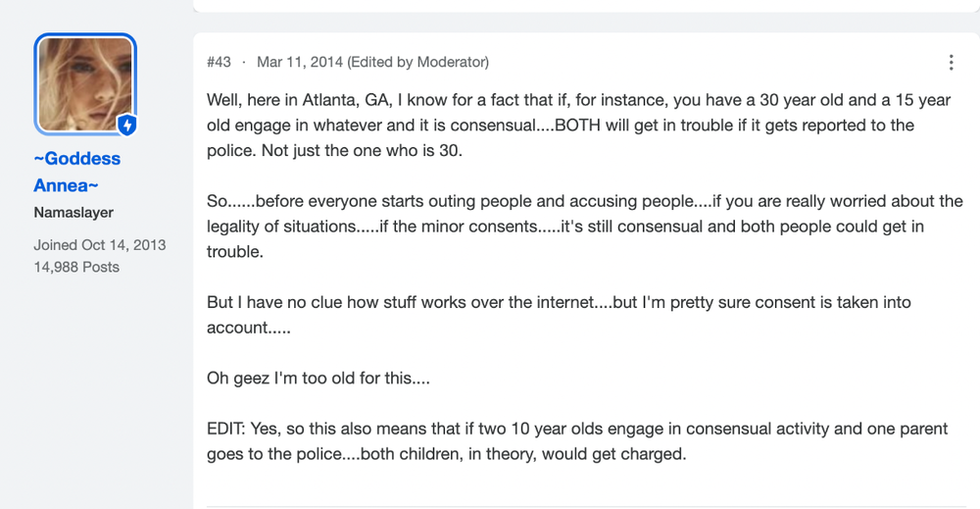Open ~Goddess Annea~ profile picture

[85, 83]
